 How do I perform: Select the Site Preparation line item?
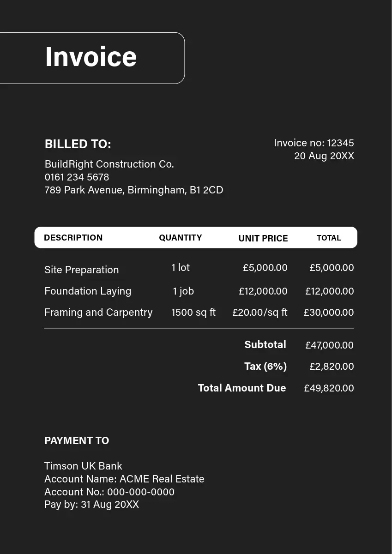coord(81,270)
